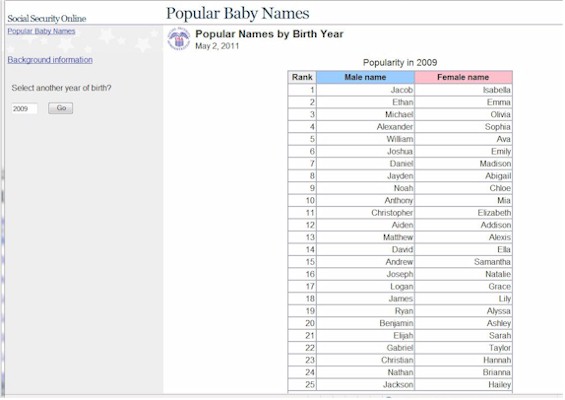Viewport: 565px width, 400px height.
Task: Select the female name Abigail
Action: (498, 176)
